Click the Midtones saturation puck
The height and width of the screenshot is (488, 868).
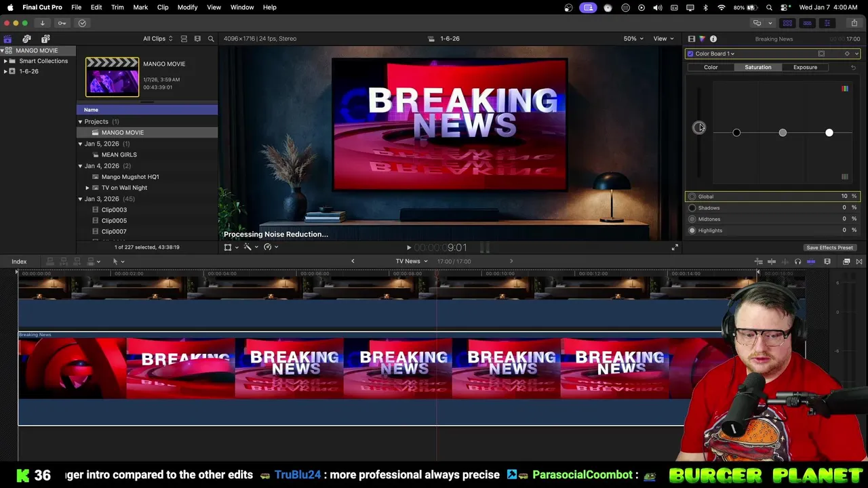pos(783,133)
